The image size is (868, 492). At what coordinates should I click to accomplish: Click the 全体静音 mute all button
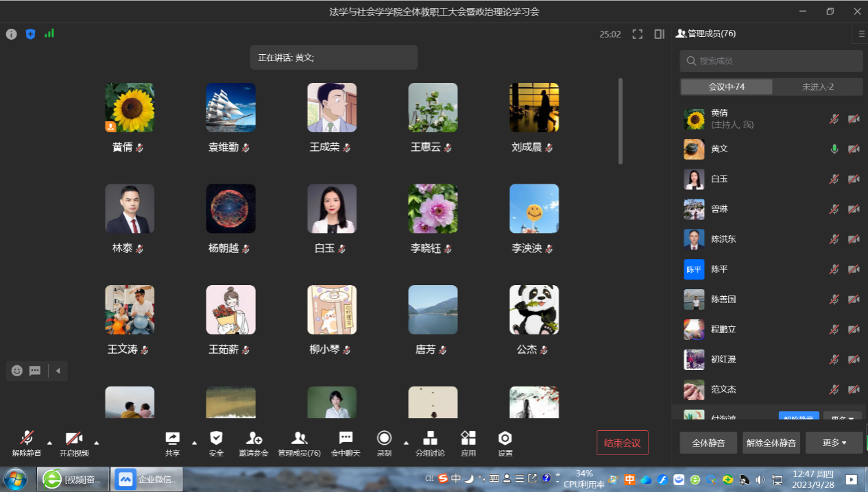coord(708,443)
